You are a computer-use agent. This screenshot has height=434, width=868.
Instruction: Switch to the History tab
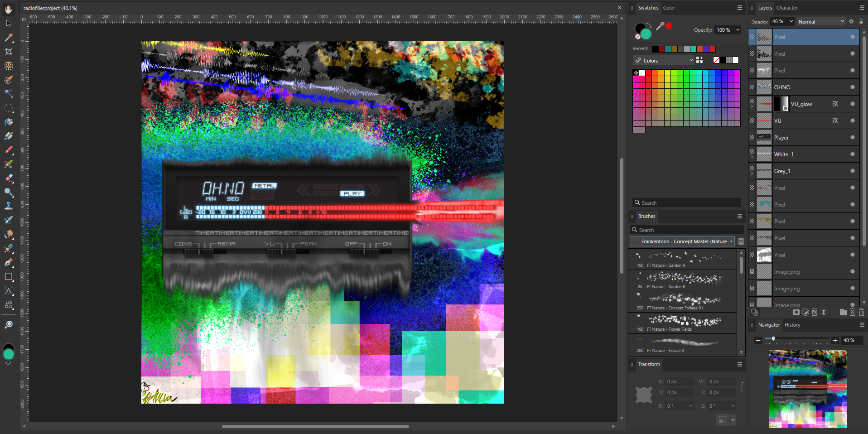tap(792, 325)
